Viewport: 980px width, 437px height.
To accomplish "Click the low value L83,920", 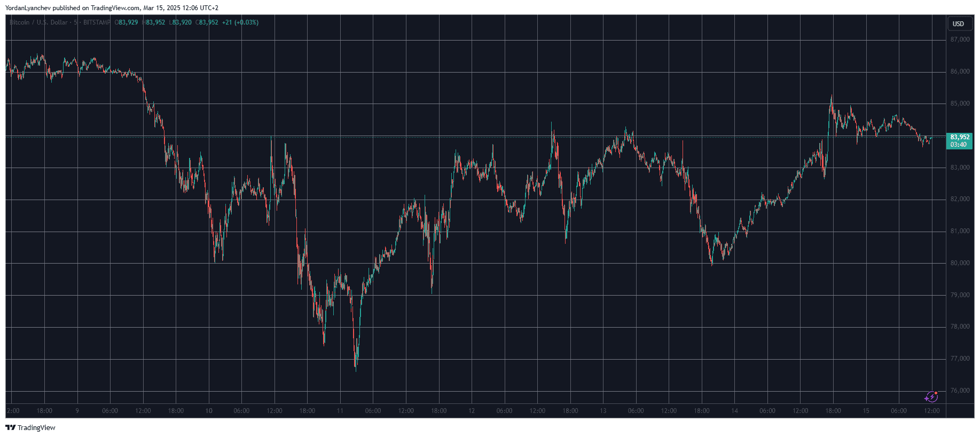I will click(181, 22).
